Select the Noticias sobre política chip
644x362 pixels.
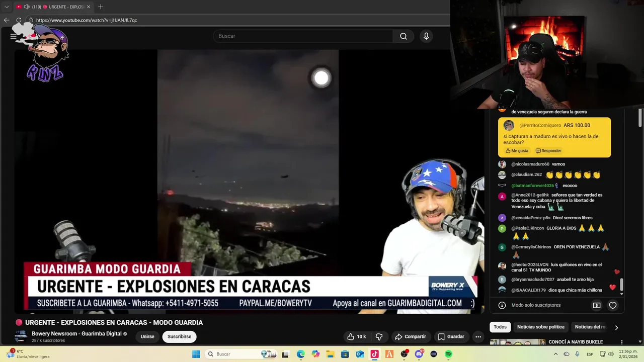541,327
